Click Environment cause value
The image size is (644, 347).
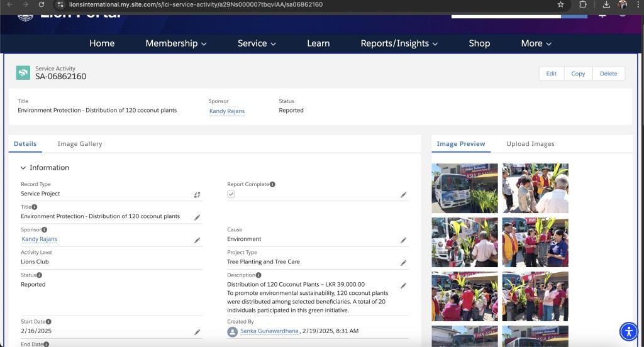pos(244,239)
